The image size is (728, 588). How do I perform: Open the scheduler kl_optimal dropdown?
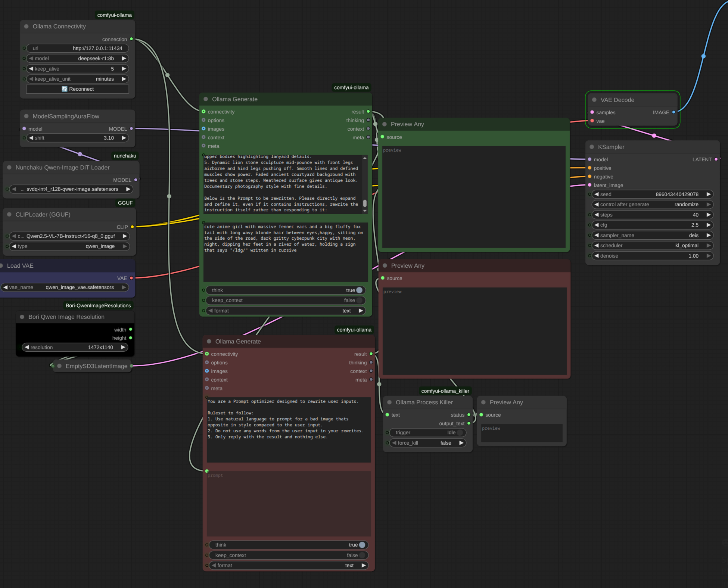click(652, 245)
